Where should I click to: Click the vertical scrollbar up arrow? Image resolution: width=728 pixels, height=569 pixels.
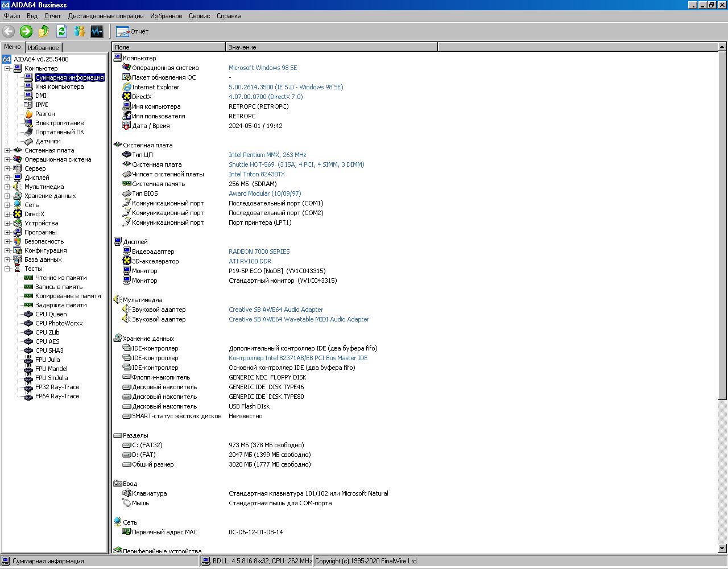(722, 47)
